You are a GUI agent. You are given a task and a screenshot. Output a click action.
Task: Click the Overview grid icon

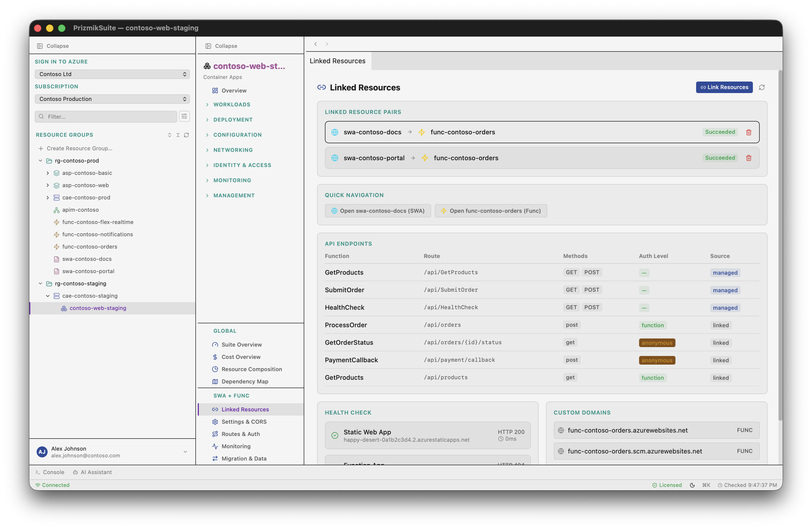215,91
